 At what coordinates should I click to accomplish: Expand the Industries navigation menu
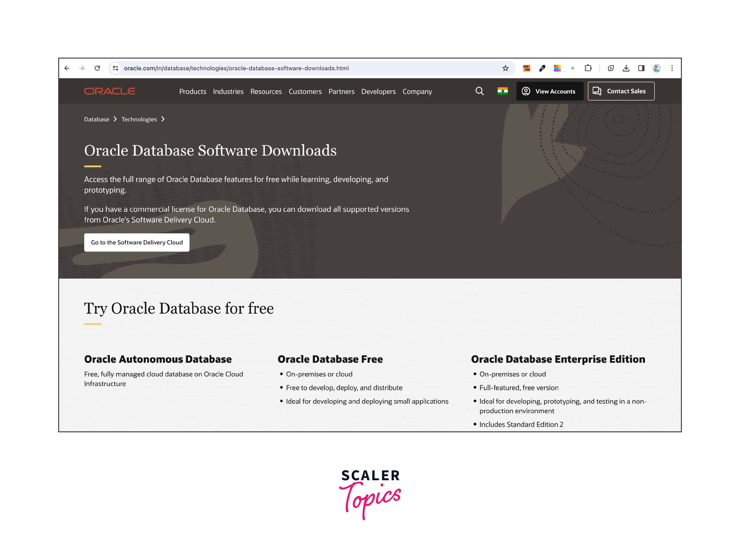[x=228, y=92]
